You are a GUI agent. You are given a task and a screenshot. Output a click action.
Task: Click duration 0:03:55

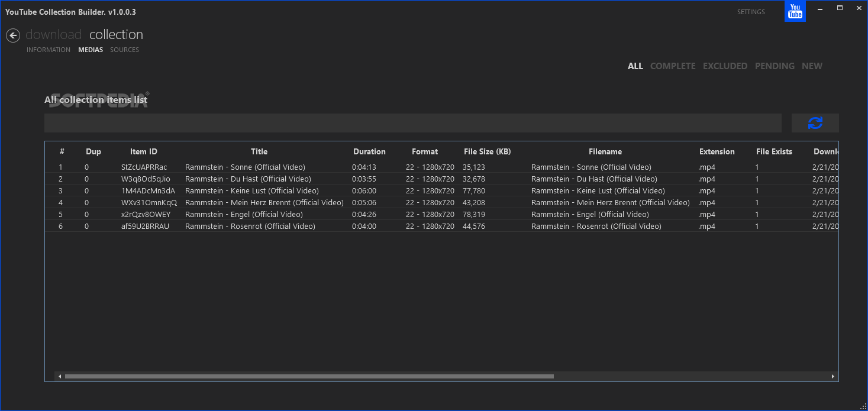coord(364,179)
